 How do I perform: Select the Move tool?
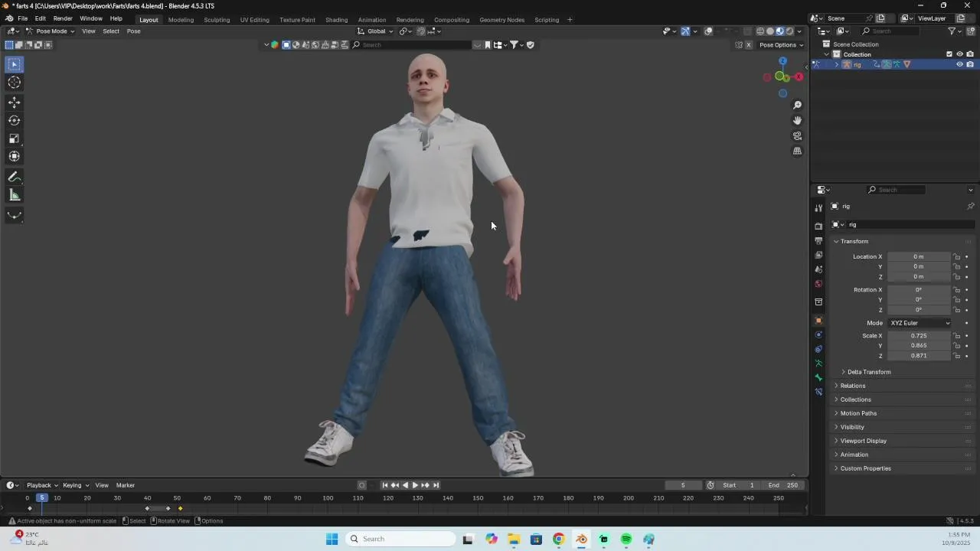14,103
